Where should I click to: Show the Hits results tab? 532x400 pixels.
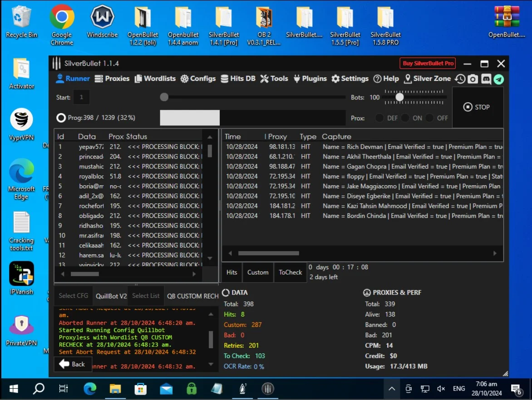tap(232, 272)
